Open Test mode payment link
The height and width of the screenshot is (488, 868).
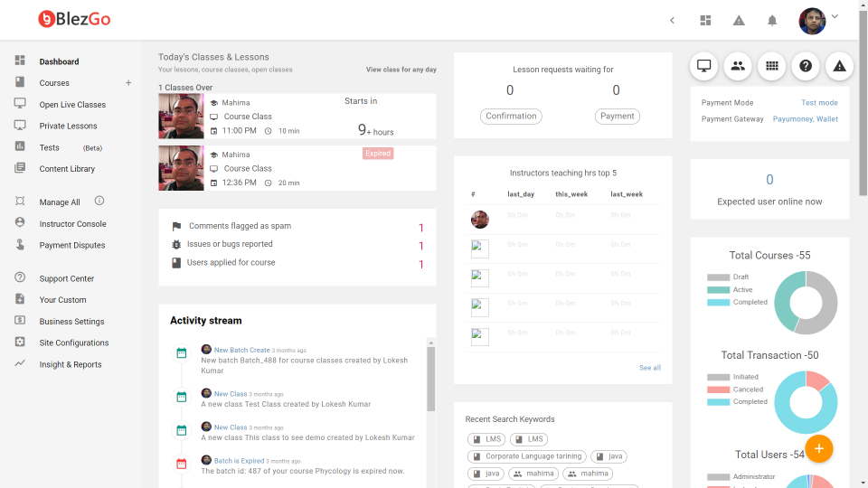(x=819, y=103)
